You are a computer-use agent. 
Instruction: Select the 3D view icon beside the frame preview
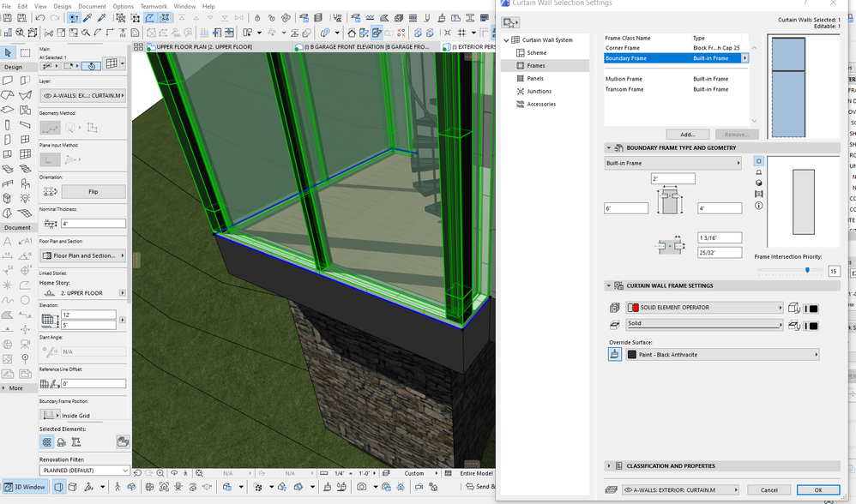click(x=759, y=183)
